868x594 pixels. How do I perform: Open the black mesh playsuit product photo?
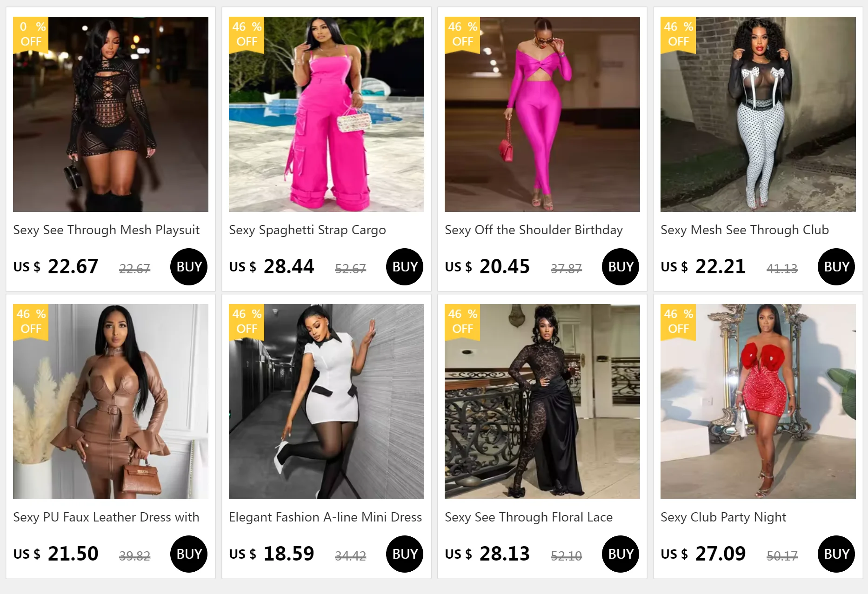[x=111, y=114]
